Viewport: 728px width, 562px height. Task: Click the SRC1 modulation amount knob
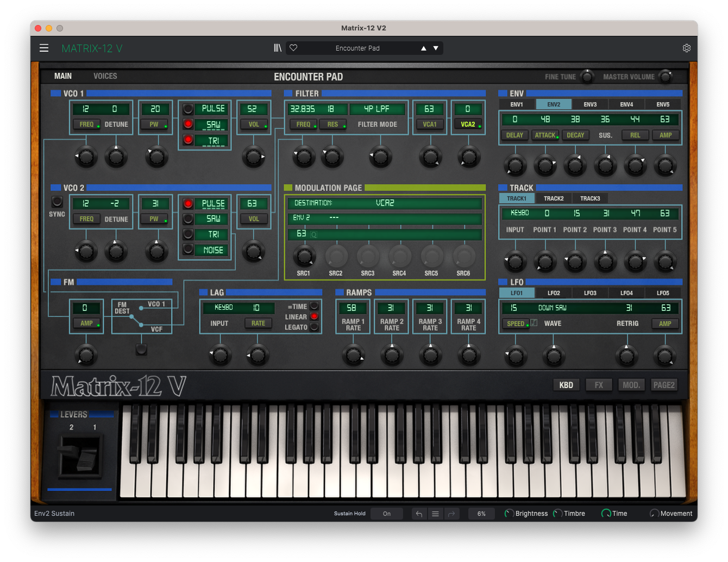point(304,256)
